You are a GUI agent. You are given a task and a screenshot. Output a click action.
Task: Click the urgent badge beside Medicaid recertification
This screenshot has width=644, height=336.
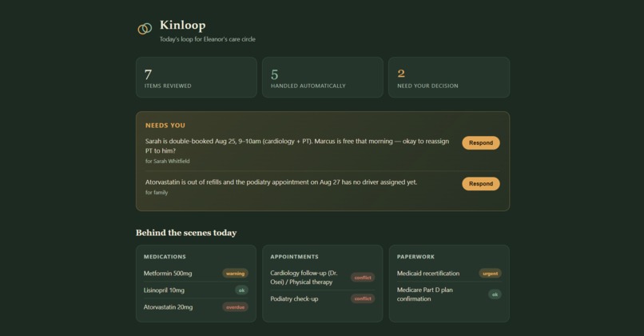pos(490,274)
